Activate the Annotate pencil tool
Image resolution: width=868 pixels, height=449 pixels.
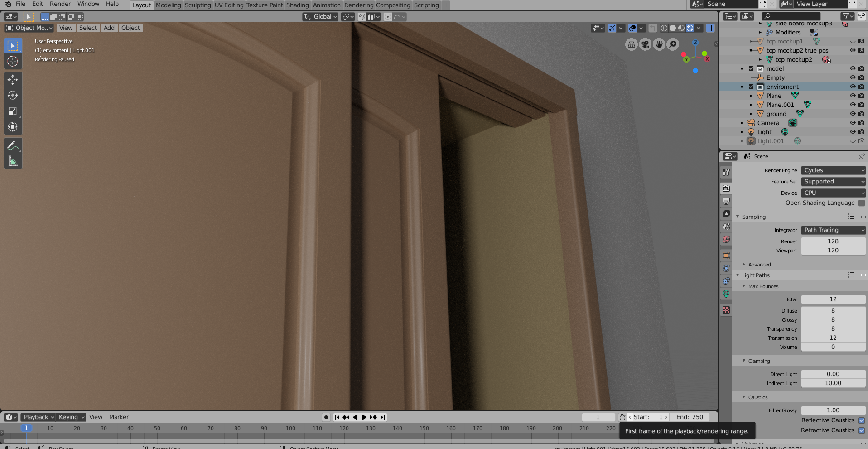pos(13,145)
